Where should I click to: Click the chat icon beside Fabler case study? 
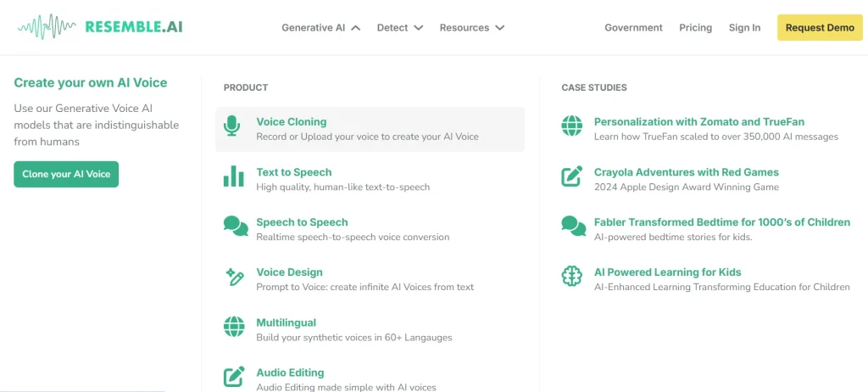pyautogui.click(x=573, y=226)
